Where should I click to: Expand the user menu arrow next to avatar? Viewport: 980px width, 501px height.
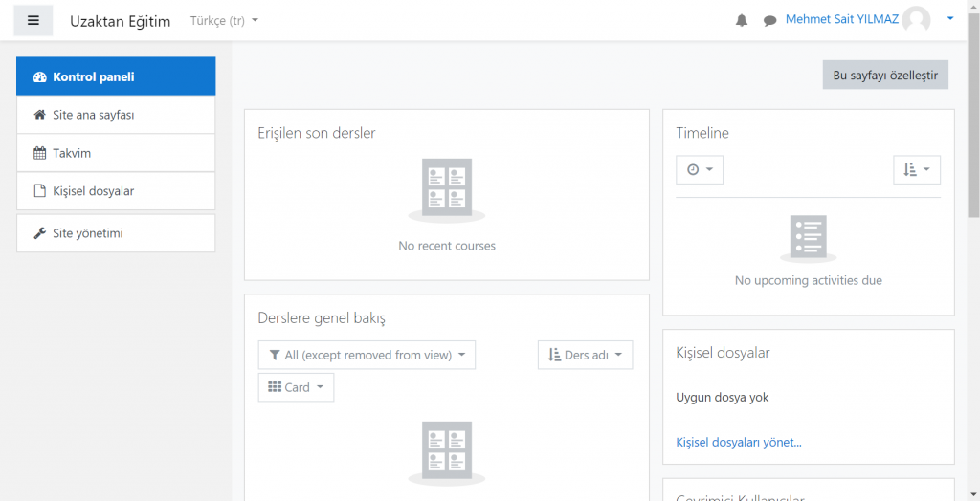(x=950, y=19)
